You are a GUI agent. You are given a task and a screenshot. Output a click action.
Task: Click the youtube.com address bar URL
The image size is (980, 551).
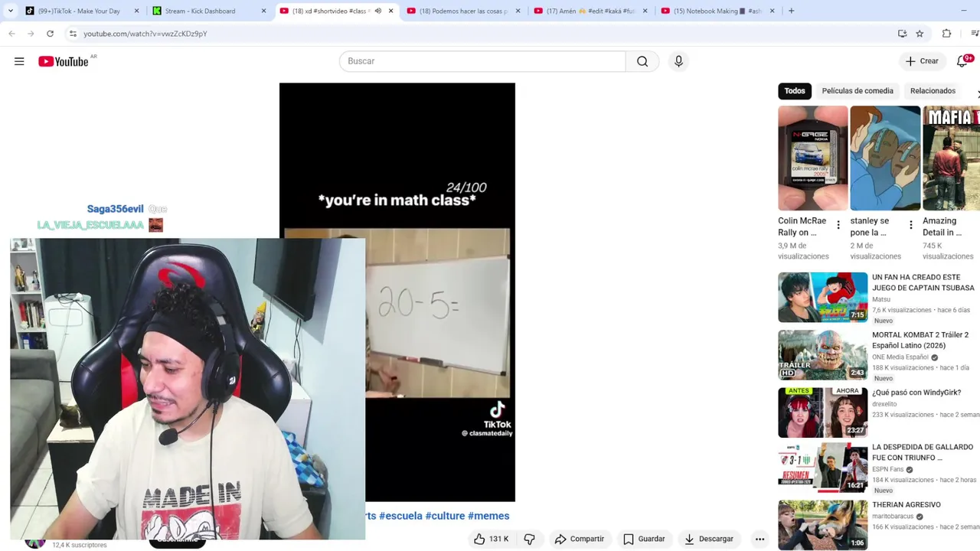click(145, 34)
